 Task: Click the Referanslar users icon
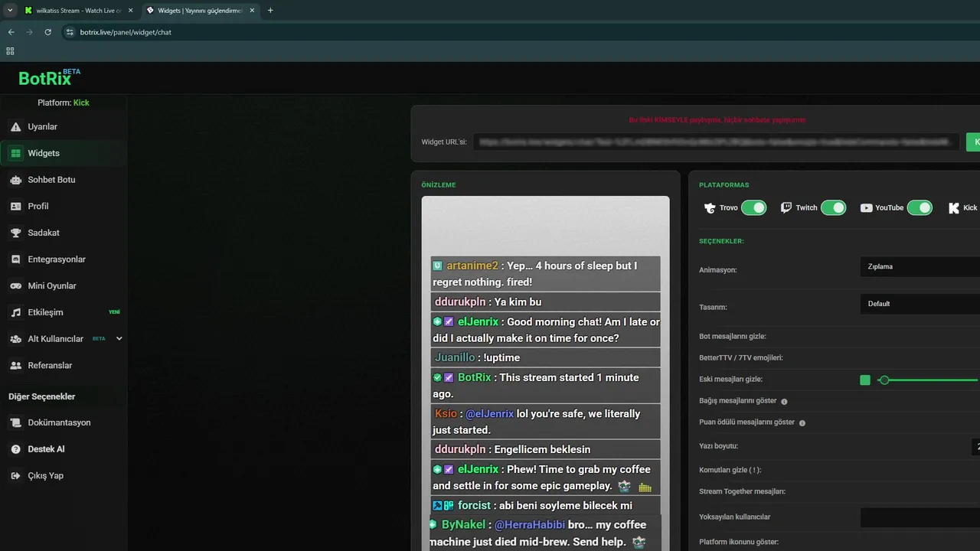(x=15, y=366)
